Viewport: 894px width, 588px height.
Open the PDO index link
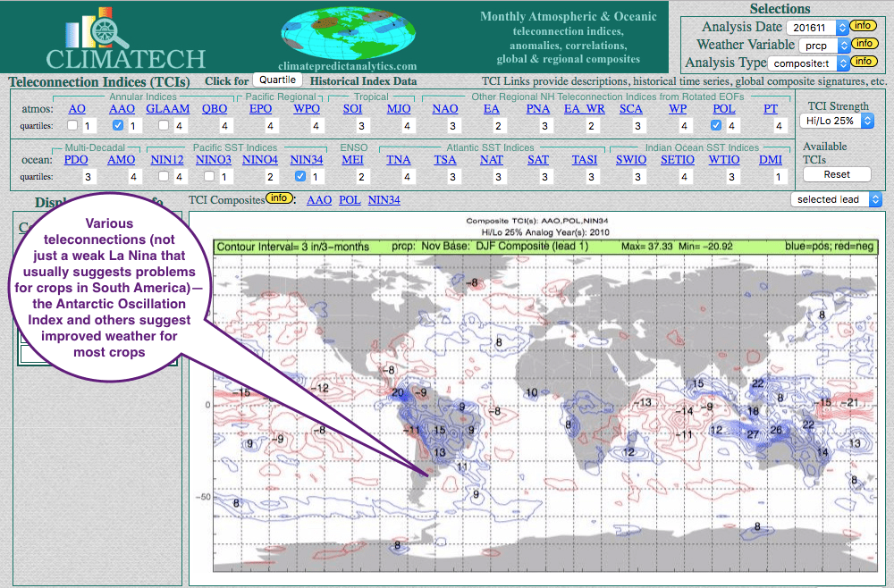coord(77,160)
